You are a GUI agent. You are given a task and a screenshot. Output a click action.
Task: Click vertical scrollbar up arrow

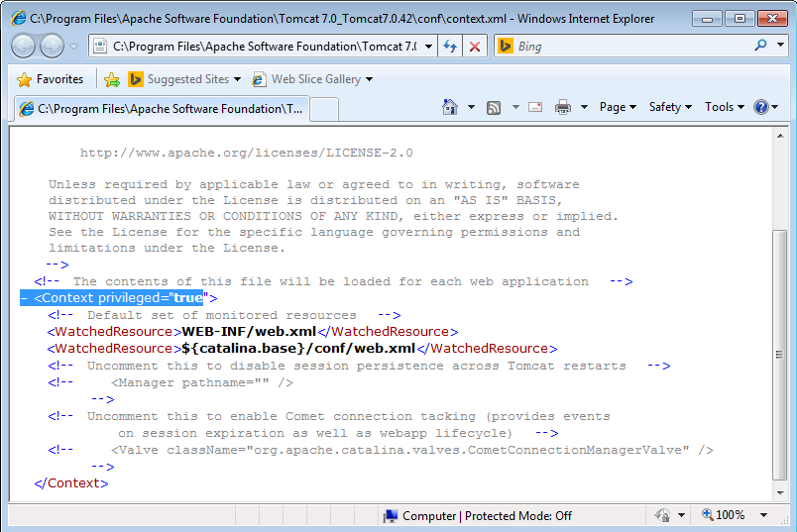pyautogui.click(x=780, y=136)
